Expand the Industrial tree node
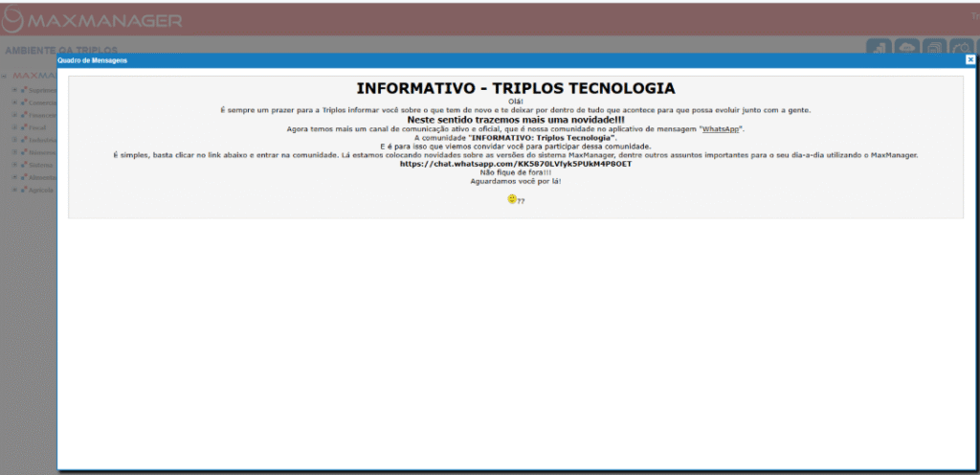980x475 pixels. pos(14,140)
